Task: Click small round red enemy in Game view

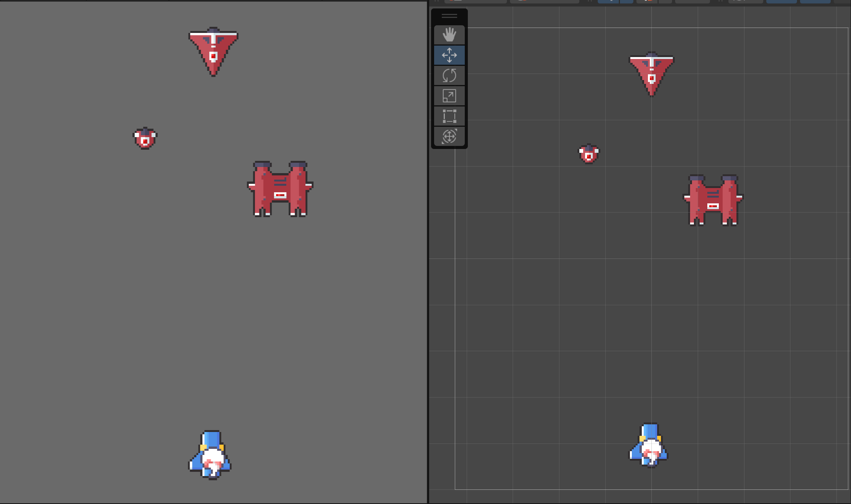Action: pyautogui.click(x=145, y=139)
